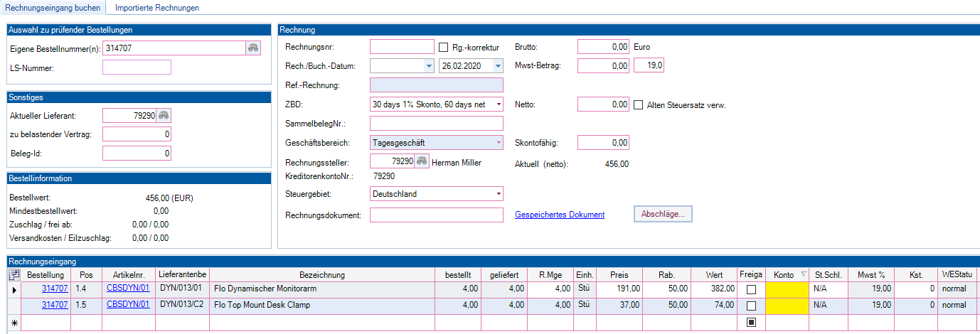Click binoculars lookup beside Aktueller Lieferant

pyautogui.click(x=164, y=116)
